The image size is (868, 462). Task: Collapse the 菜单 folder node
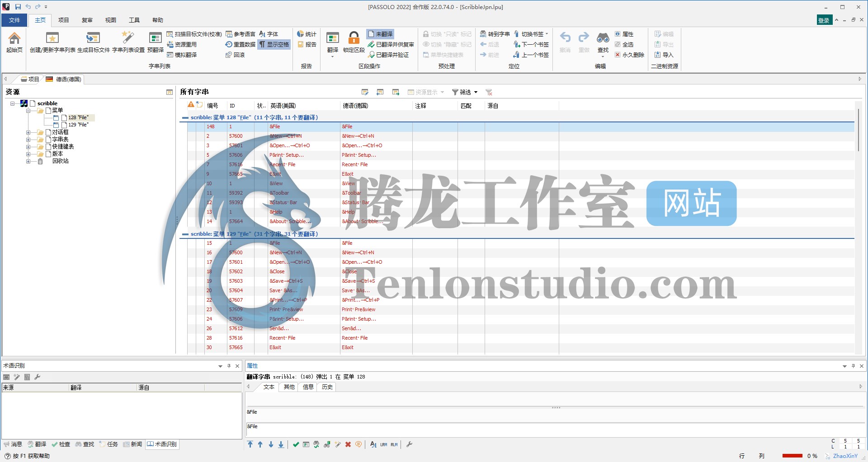[28, 111]
